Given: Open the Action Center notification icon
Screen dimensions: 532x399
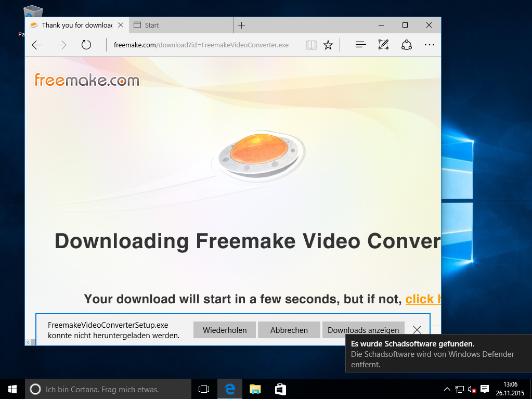Looking at the screenshot, I should (485, 389).
